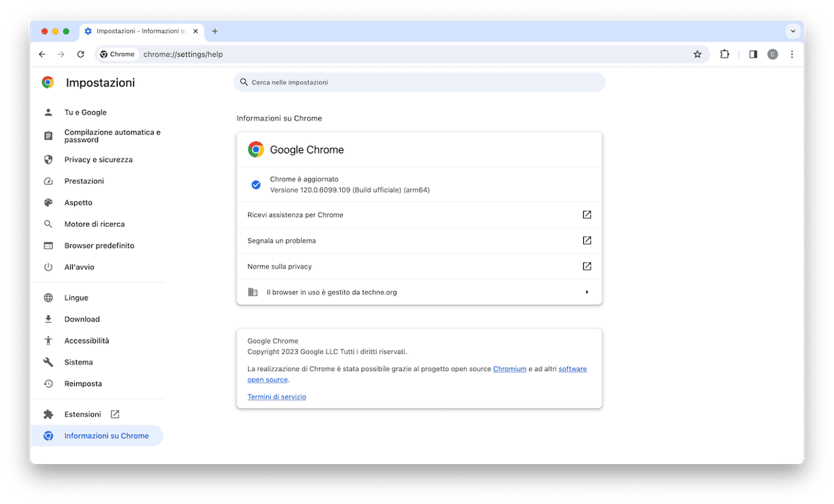Click the reload page icon

click(x=80, y=54)
